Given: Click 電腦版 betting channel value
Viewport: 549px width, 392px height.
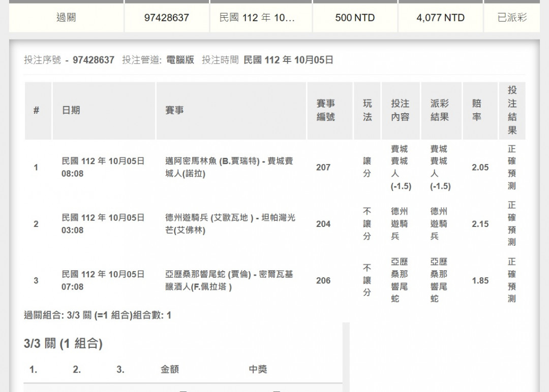Looking at the screenshot, I should [x=180, y=60].
